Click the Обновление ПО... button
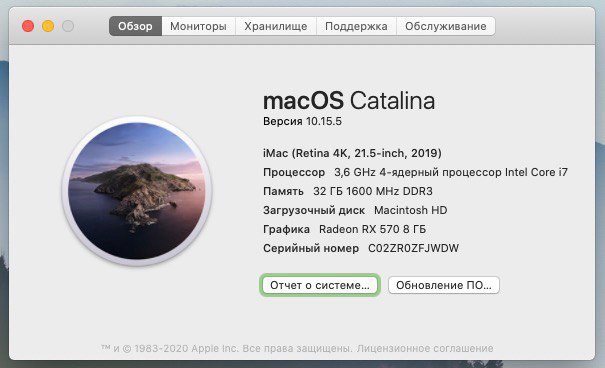This screenshot has width=605, height=368. [444, 285]
